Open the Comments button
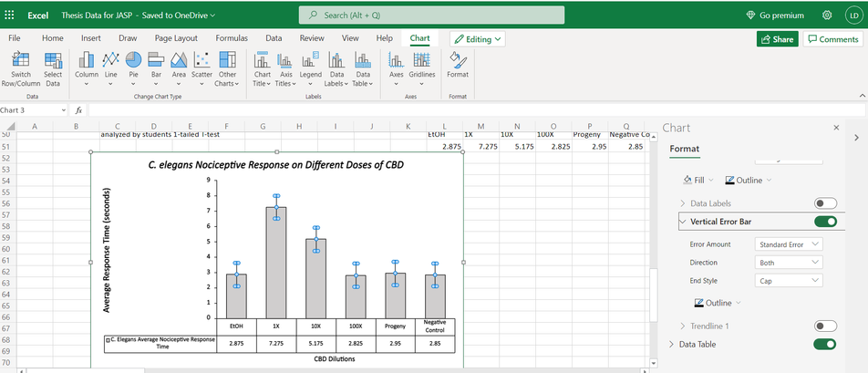This screenshot has height=373, width=868. click(832, 39)
